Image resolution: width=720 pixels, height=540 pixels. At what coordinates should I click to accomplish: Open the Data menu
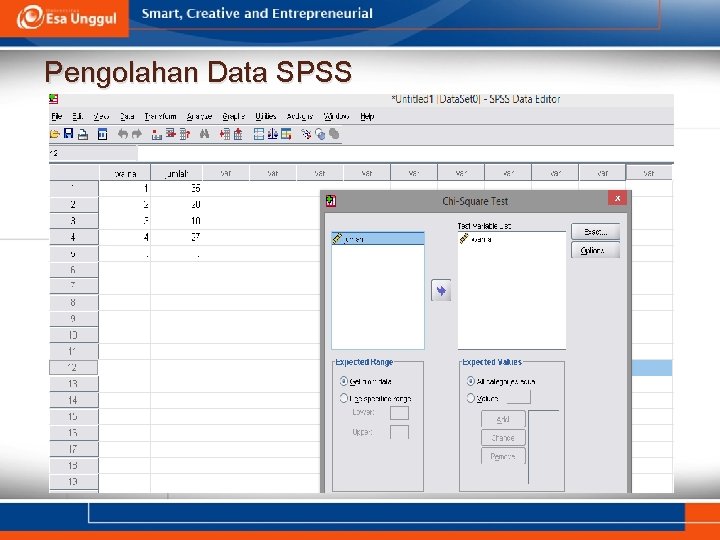click(x=127, y=116)
